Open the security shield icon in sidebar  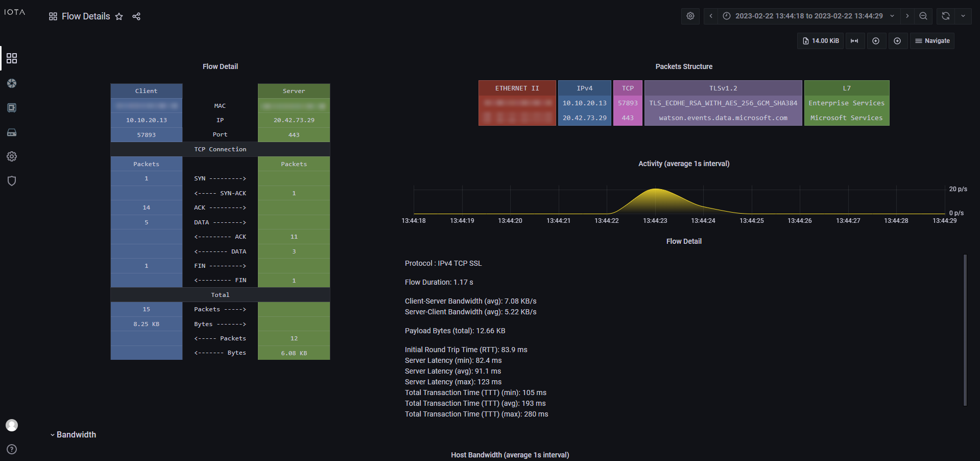pos(12,180)
